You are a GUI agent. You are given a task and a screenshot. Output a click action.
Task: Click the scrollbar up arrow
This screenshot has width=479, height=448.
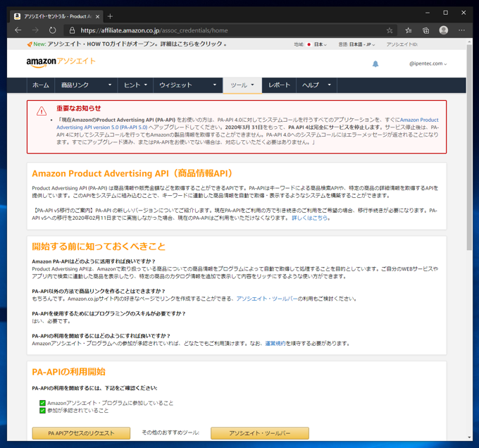pyautogui.click(x=469, y=42)
